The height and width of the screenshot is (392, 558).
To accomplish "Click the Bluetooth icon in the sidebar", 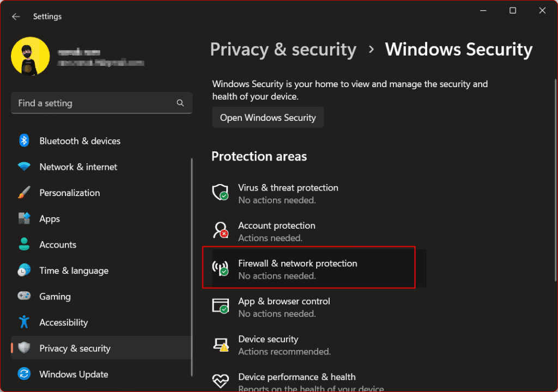I will click(x=24, y=140).
